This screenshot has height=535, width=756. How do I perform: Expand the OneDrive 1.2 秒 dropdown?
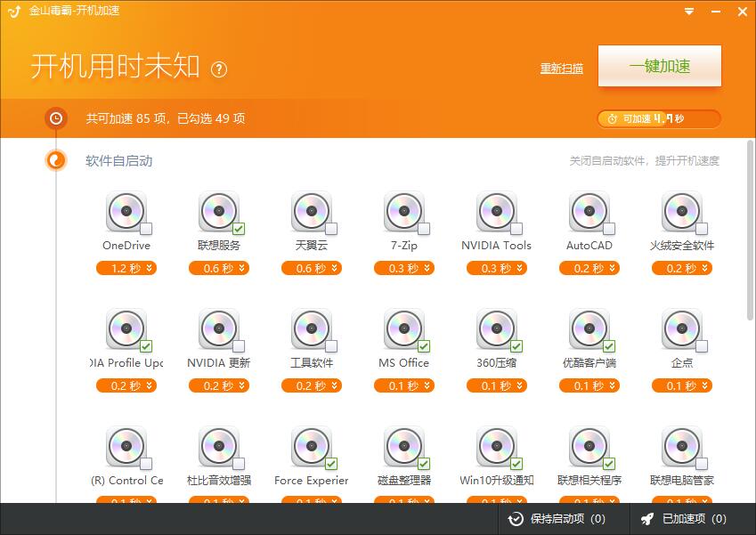click(x=126, y=268)
